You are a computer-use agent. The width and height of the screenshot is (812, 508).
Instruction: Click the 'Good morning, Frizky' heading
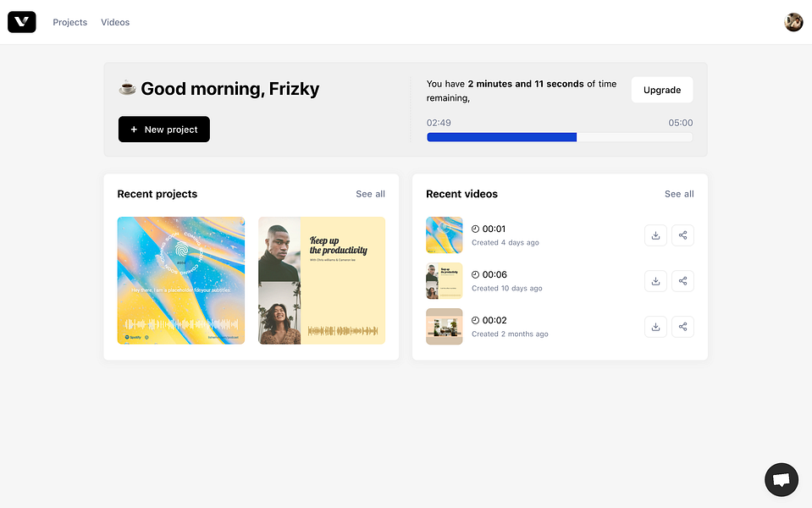tap(230, 89)
